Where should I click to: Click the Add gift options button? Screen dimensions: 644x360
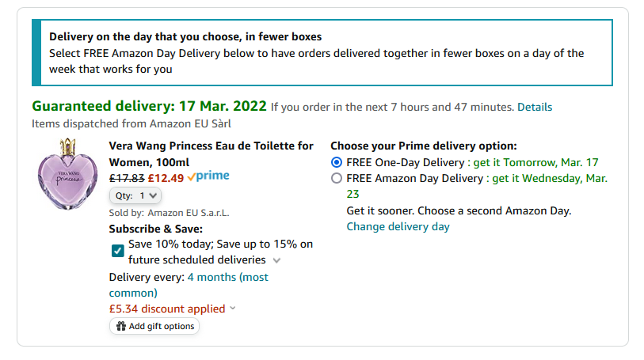pyautogui.click(x=154, y=326)
